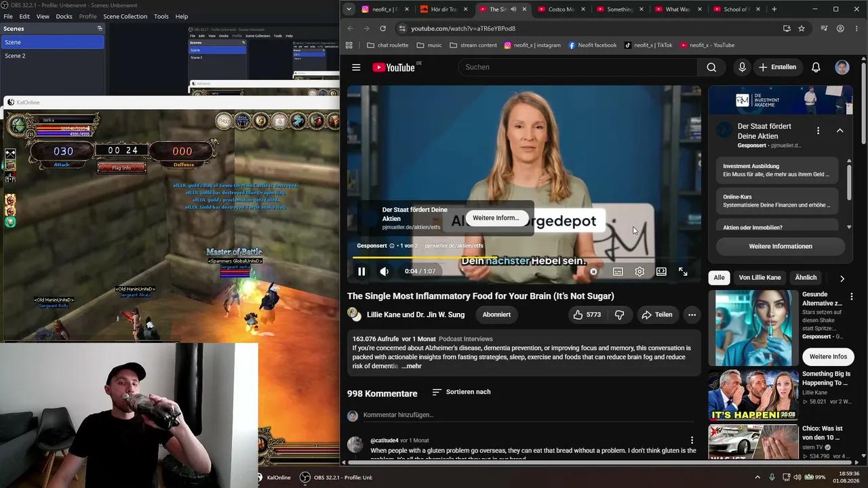Open the Neofit facebook bookmark

point(593,45)
